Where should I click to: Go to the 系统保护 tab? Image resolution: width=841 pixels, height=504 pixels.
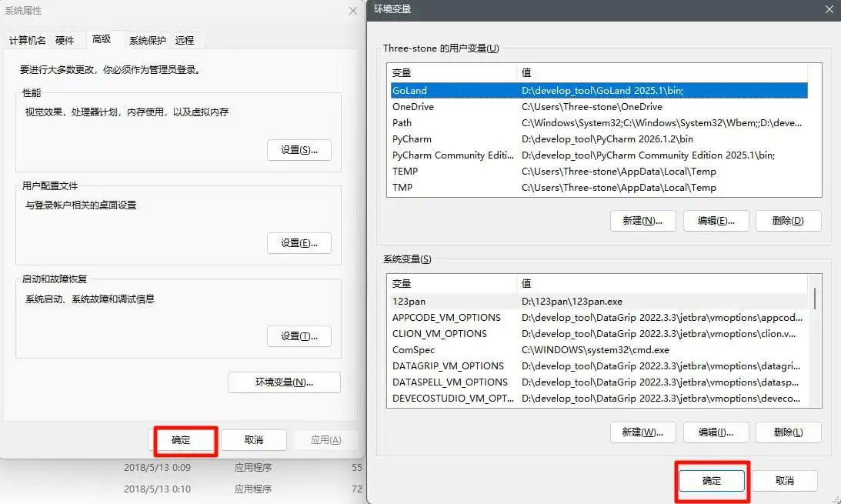(x=148, y=40)
